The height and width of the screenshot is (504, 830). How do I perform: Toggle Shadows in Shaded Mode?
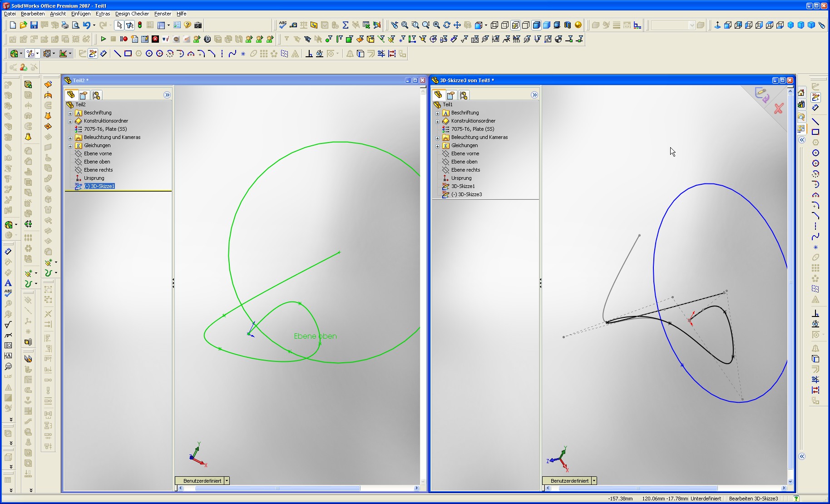557,25
